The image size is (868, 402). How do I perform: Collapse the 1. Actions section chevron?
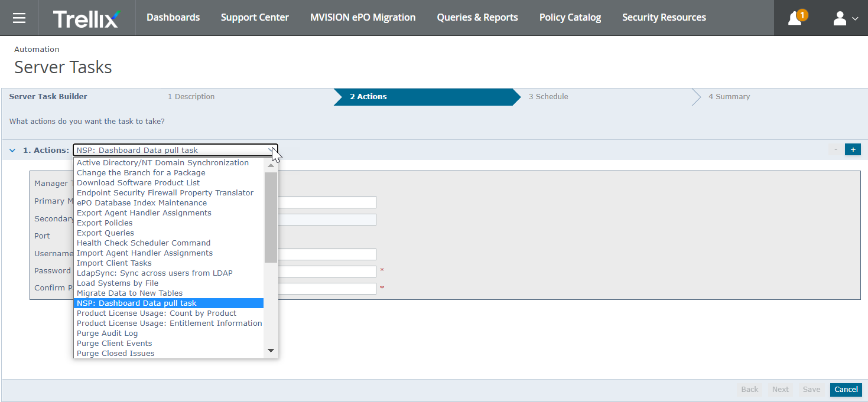(12, 151)
